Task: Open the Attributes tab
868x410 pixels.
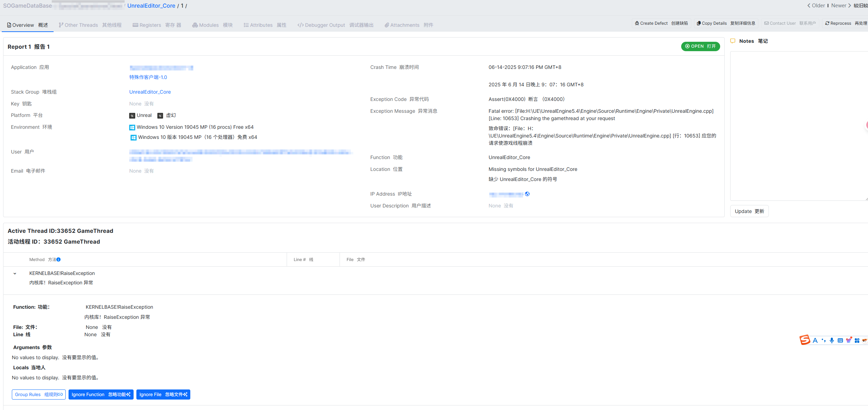Action: coord(265,25)
